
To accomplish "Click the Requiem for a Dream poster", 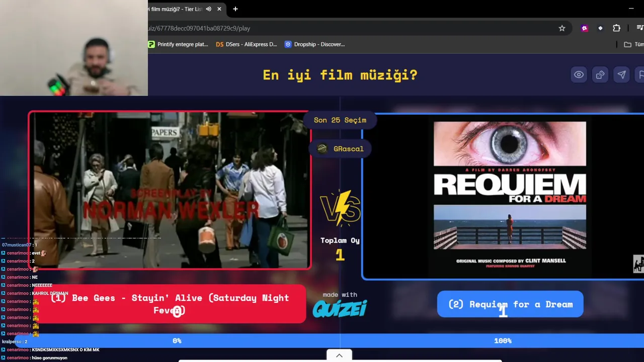I will (x=510, y=197).
